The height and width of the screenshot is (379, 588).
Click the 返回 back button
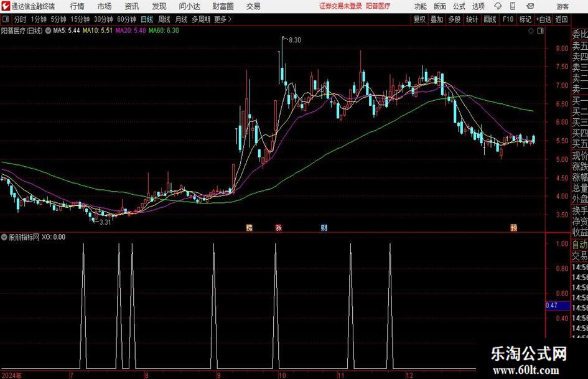coord(561,19)
